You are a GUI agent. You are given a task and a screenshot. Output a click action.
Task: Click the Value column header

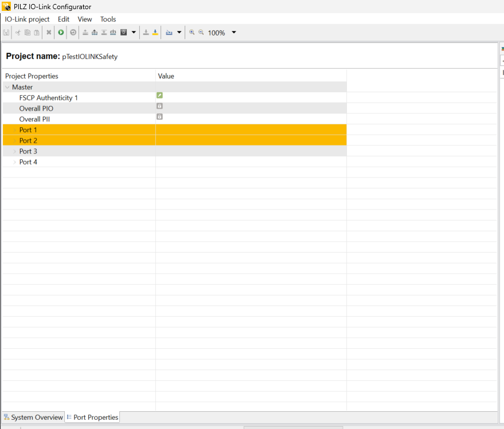(x=166, y=76)
